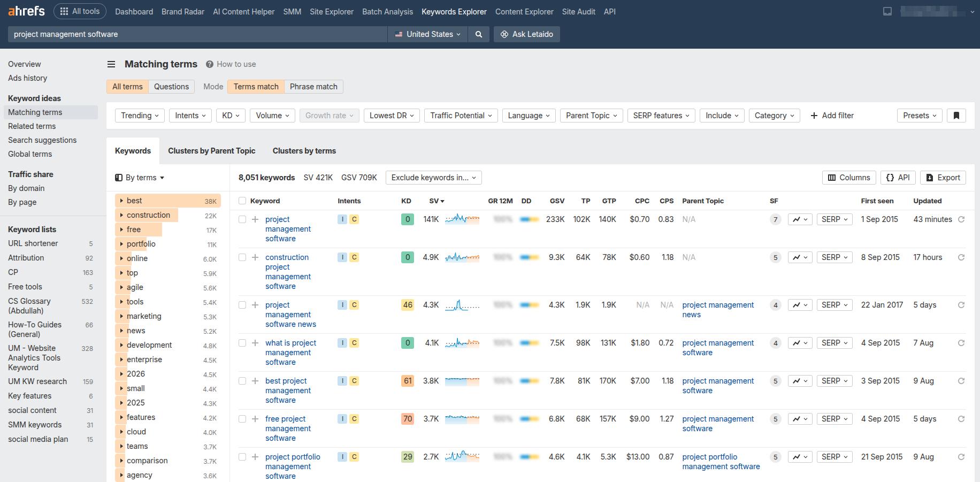Refresh the row updated 7 Aug
Viewport: 980px width, 482px height.
pos(961,343)
